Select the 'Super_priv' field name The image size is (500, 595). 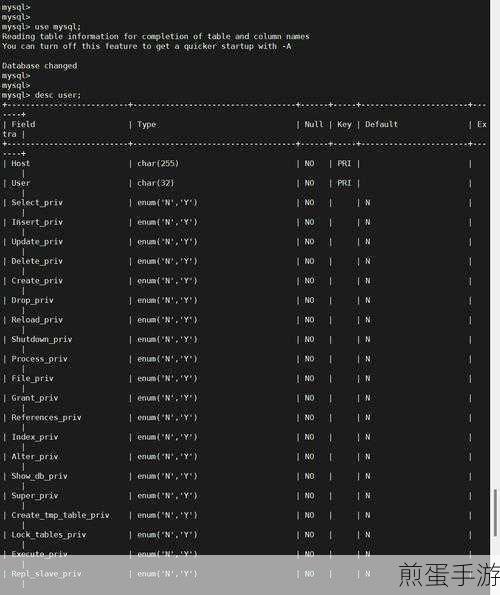pos(35,496)
